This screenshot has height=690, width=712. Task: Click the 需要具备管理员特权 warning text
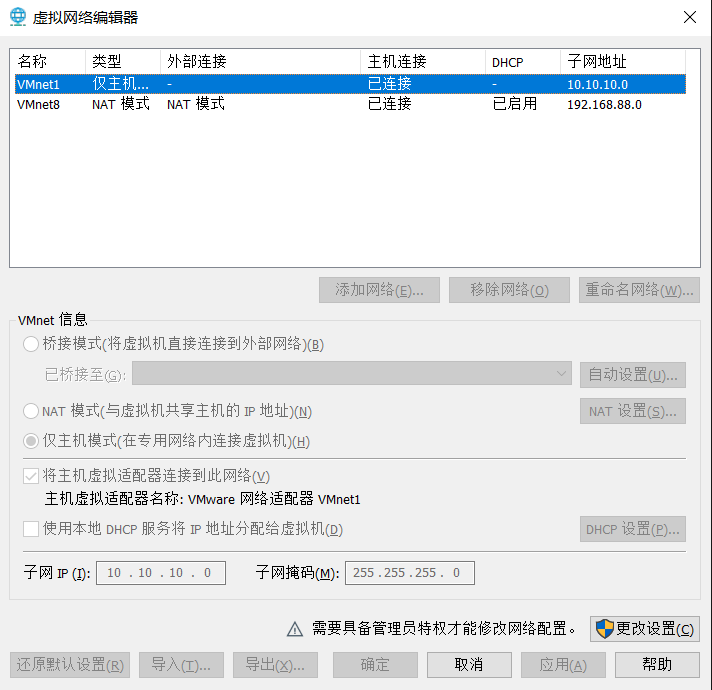[444, 629]
